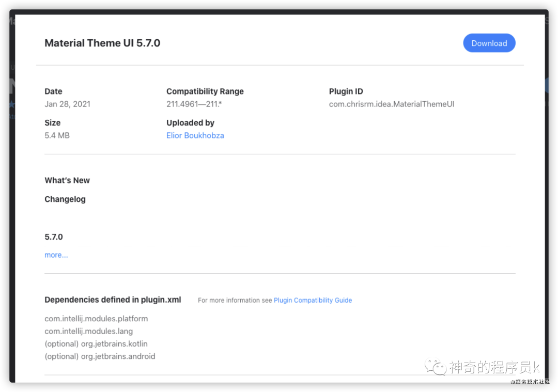Image resolution: width=558 pixels, height=392 pixels.
Task: Select the 5.7.0 version heading in changelog
Action: 54,237
